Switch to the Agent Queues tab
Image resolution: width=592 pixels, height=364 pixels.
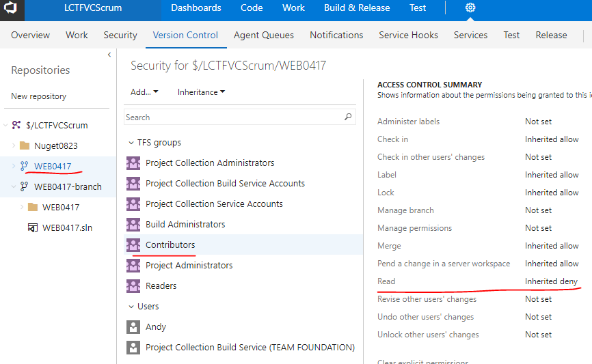point(264,35)
